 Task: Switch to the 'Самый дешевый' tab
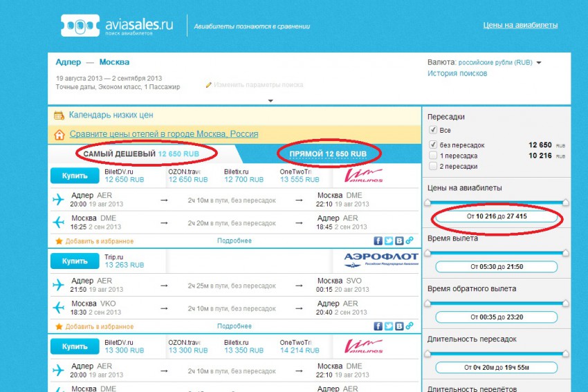click(x=141, y=153)
